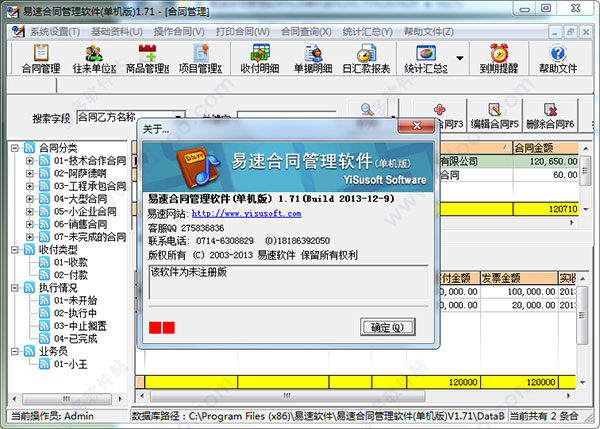Expand the 03-工程承包合同 node
This screenshot has height=429, width=600.
(29, 186)
